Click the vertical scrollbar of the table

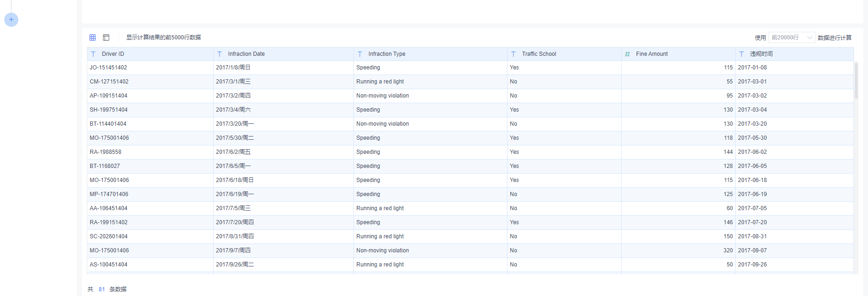(x=856, y=80)
